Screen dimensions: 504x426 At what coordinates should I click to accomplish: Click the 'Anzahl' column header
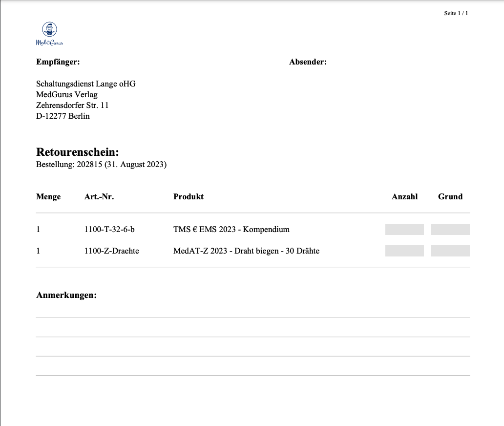click(x=405, y=197)
